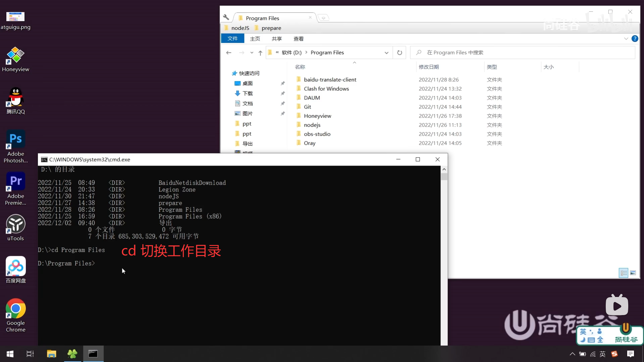
Task: Open the uTools desktop shortcut
Action: point(15,224)
